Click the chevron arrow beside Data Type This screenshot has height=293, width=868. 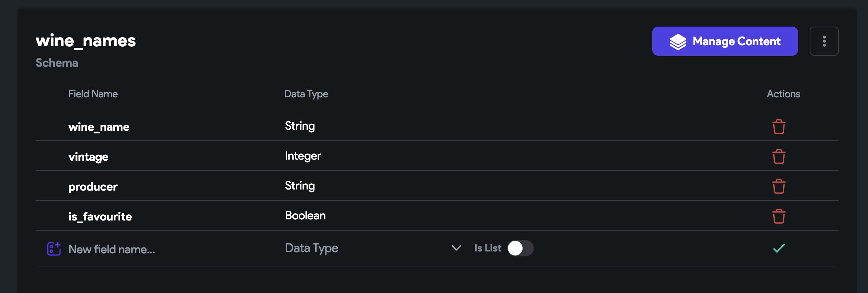coord(456,248)
